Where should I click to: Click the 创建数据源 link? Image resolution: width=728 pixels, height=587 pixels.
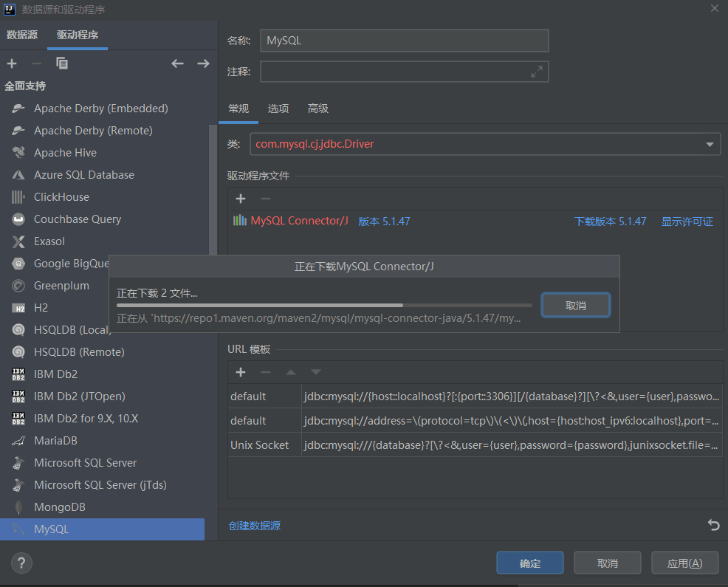pos(254,525)
